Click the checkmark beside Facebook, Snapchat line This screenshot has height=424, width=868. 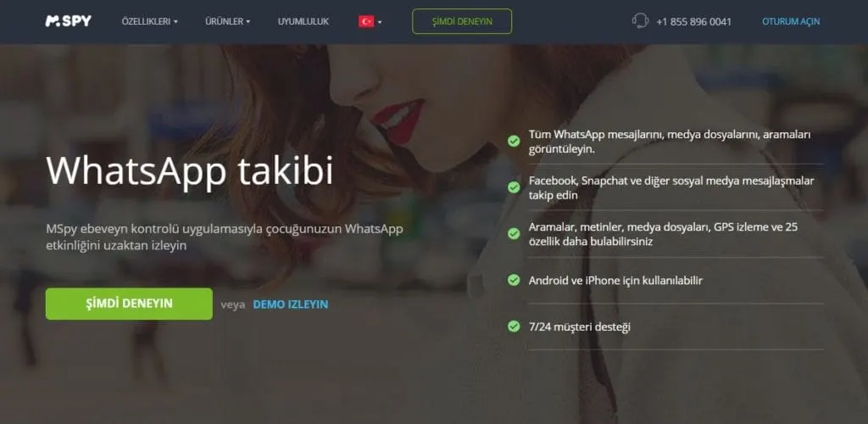(x=514, y=187)
